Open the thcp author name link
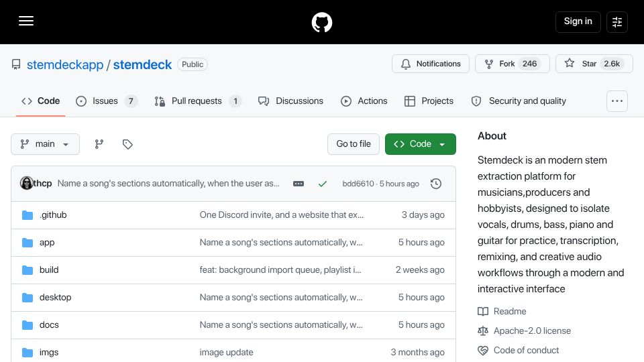Viewport: 644px width, 362px height. click(x=43, y=184)
